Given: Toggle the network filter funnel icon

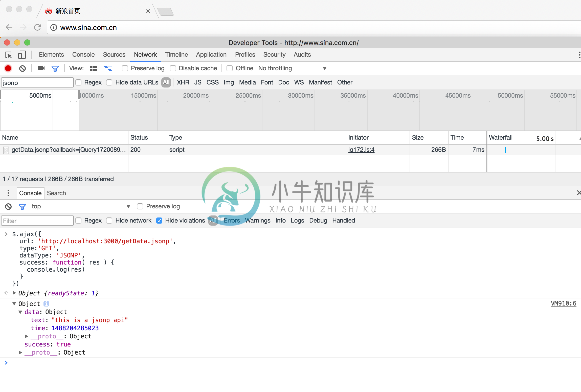Looking at the screenshot, I should (55, 69).
